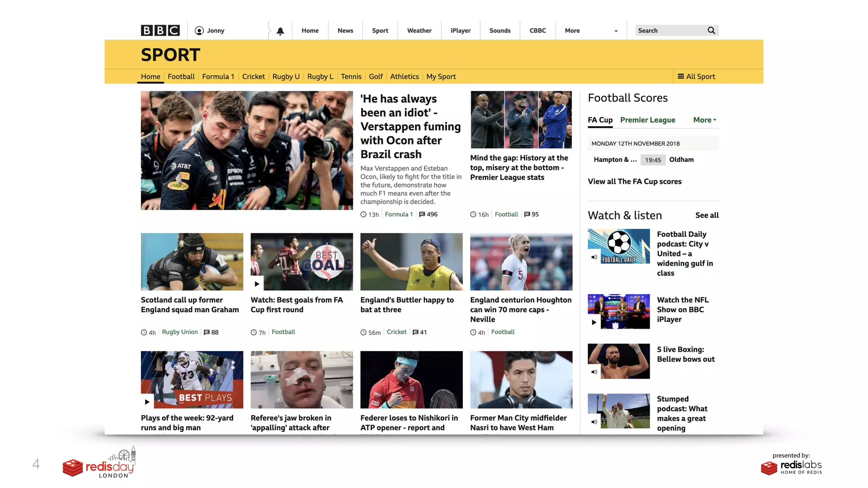The image size is (868, 488).
Task: Click See all in Watch & listen
Action: [707, 215]
